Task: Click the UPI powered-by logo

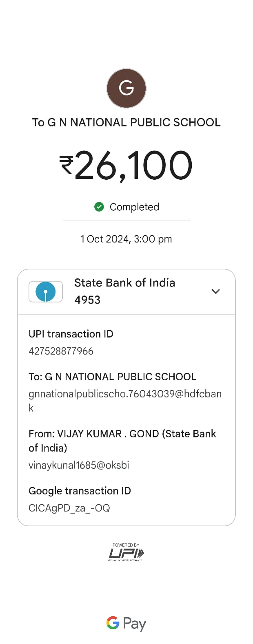Action: (126, 553)
